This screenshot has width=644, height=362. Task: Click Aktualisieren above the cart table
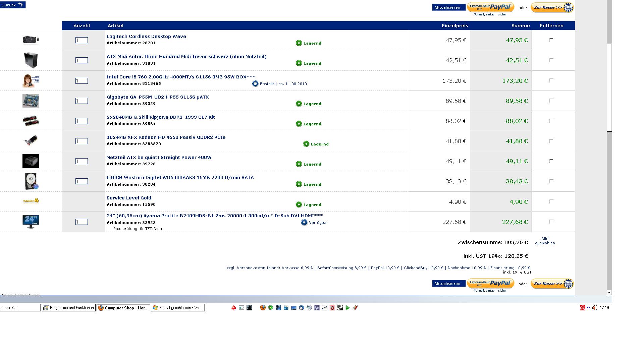pyautogui.click(x=449, y=7)
